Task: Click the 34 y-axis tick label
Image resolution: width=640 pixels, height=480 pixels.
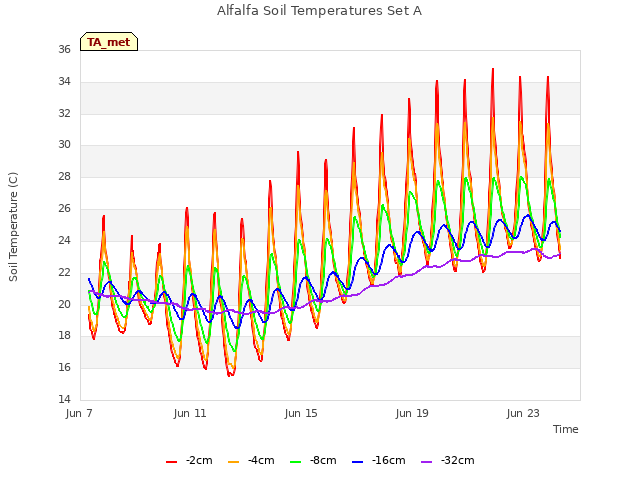Action: coord(64,81)
